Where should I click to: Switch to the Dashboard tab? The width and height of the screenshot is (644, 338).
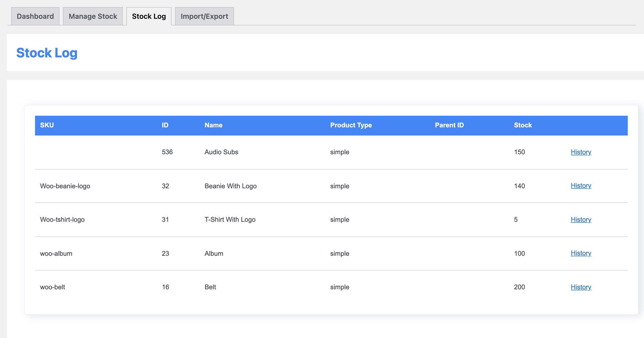[35, 16]
